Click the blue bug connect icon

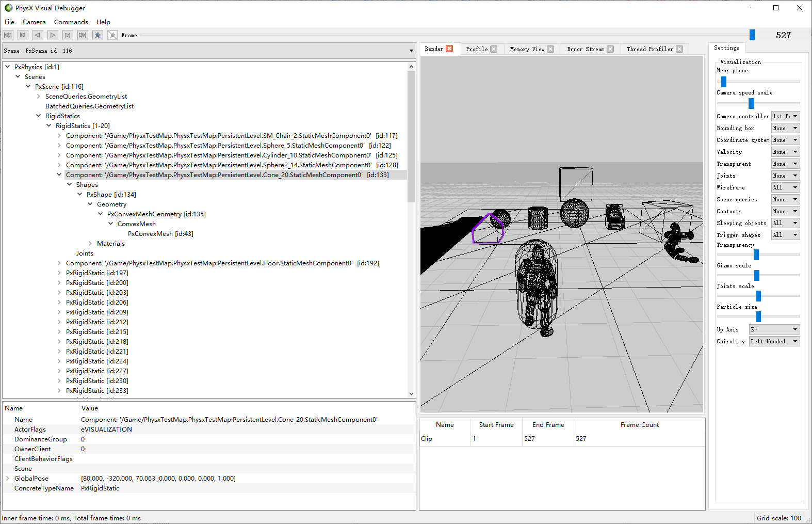click(98, 35)
